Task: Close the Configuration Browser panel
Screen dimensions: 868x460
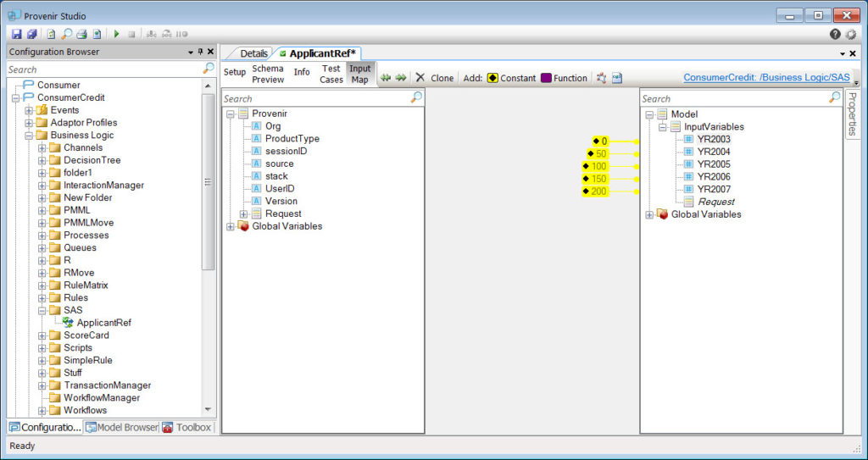Action: point(210,52)
